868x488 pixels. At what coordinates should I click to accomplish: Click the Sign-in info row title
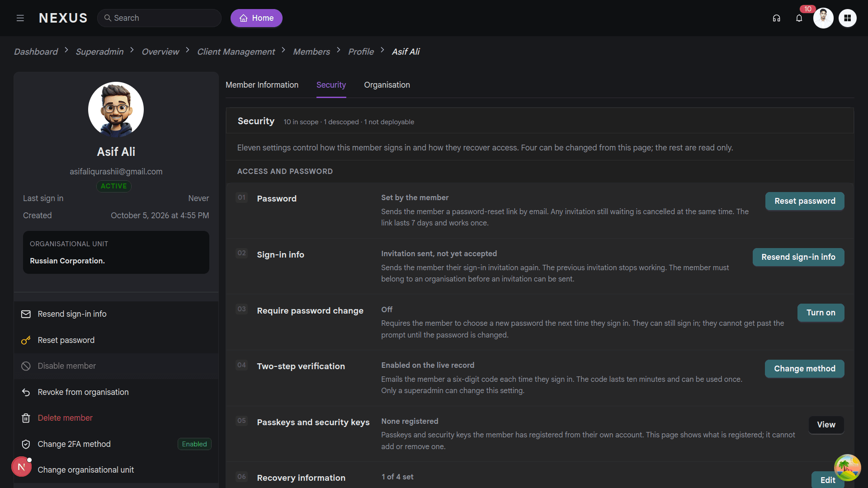(x=280, y=255)
